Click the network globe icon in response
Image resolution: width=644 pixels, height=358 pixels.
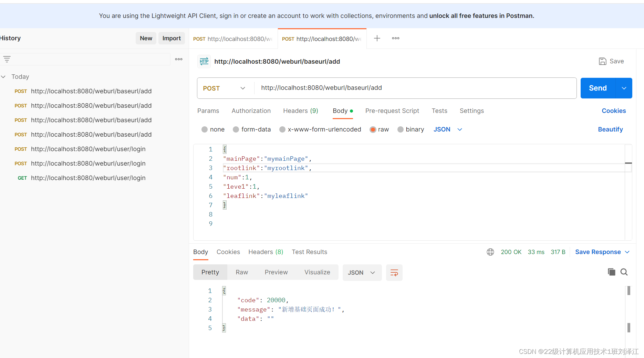(490, 252)
